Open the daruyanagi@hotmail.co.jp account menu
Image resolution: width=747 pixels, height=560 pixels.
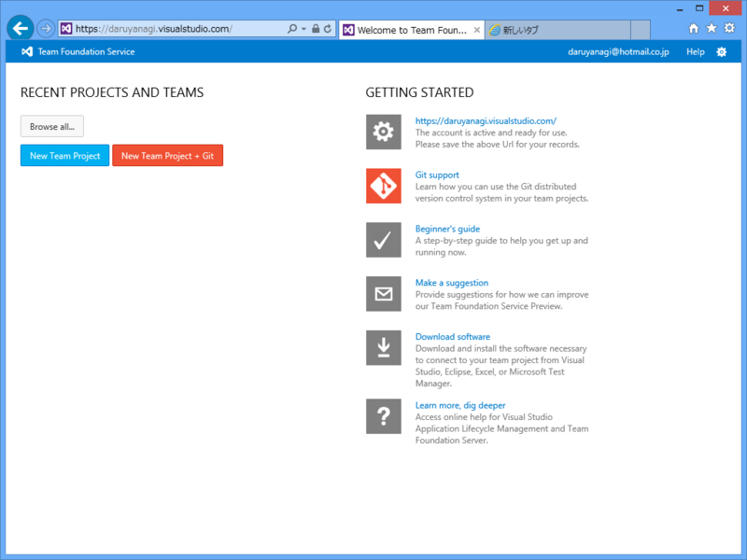click(x=618, y=51)
